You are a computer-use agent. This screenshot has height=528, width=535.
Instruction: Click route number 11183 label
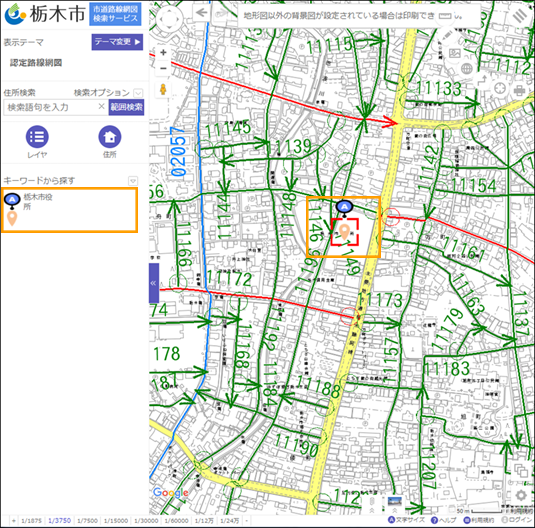447,369
